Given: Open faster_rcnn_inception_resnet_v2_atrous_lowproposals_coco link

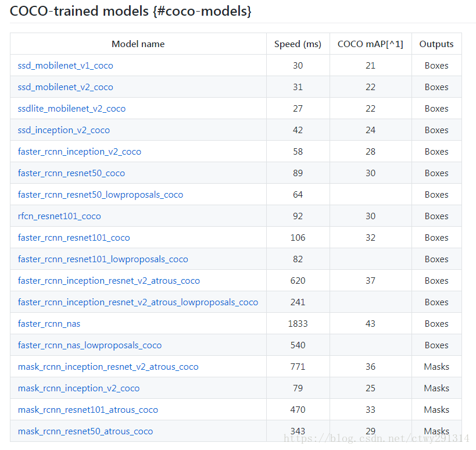Looking at the screenshot, I should [x=138, y=302].
